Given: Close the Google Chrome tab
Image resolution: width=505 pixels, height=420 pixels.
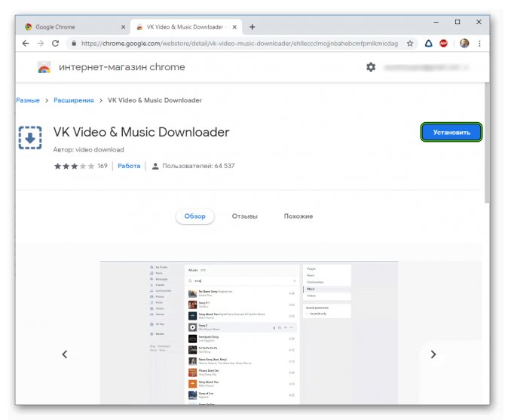Looking at the screenshot, I should point(123,27).
